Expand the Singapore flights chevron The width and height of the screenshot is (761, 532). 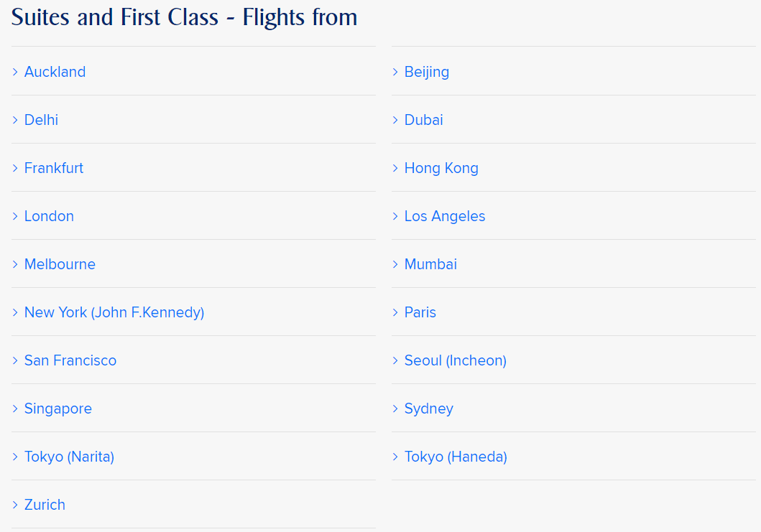pyautogui.click(x=15, y=409)
